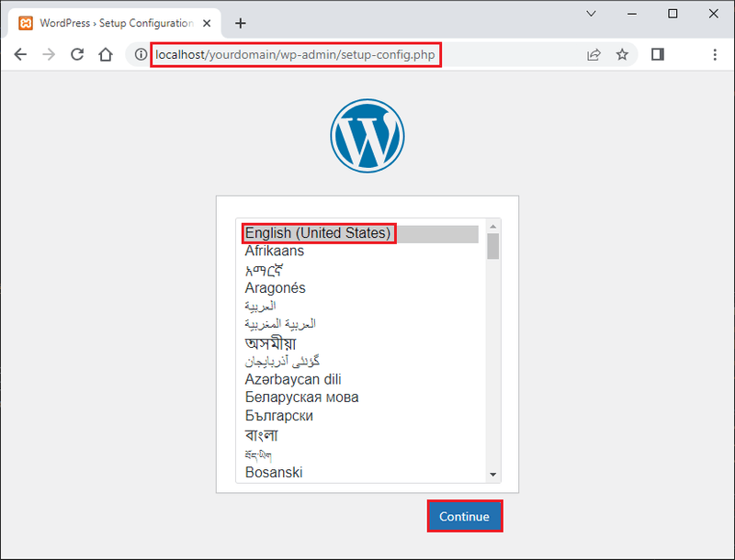Click the WordPress logo
This screenshot has width=735, height=560.
pos(367,135)
